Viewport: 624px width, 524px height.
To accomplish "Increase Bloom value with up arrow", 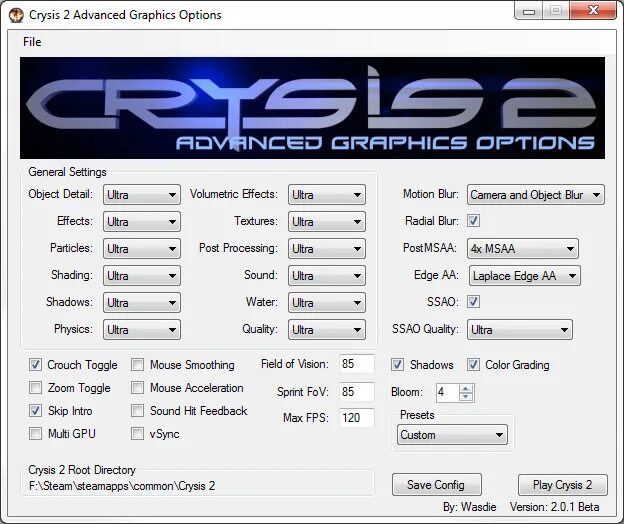I will pyautogui.click(x=466, y=389).
